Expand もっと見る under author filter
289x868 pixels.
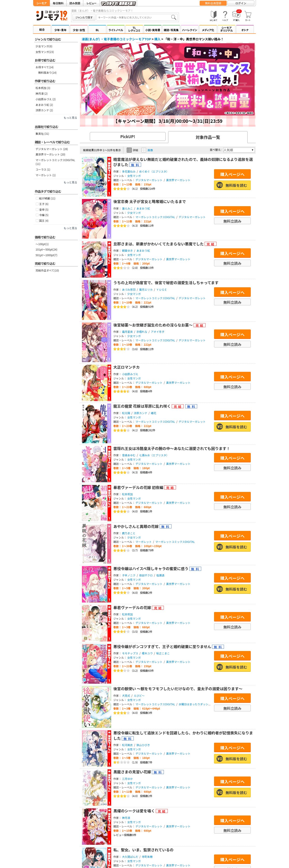(x=70, y=118)
